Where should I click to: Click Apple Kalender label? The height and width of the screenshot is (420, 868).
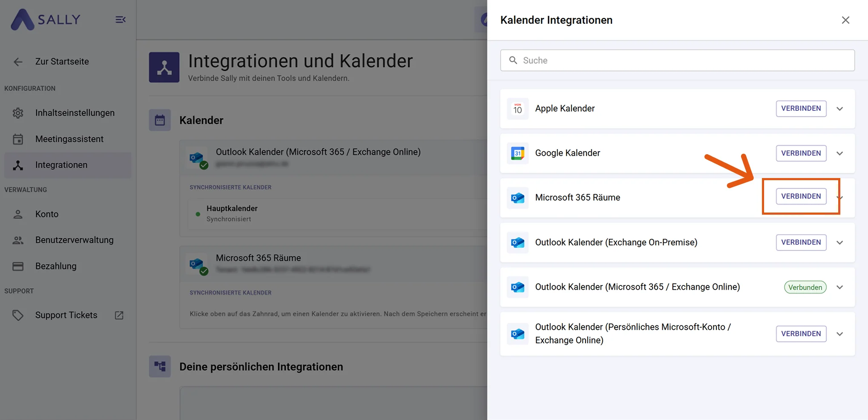pyautogui.click(x=565, y=109)
